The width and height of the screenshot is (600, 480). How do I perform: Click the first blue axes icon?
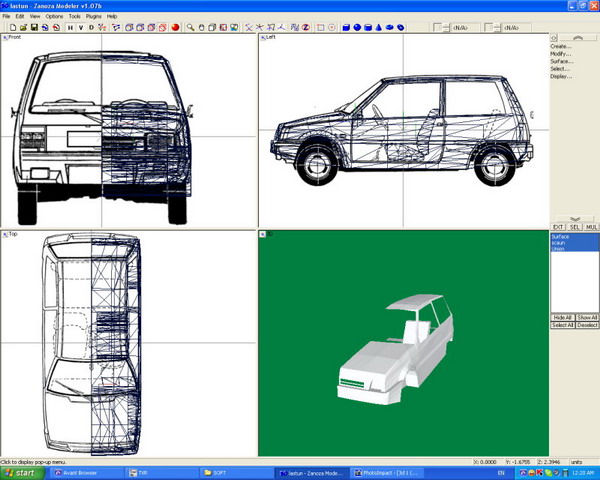click(249, 28)
